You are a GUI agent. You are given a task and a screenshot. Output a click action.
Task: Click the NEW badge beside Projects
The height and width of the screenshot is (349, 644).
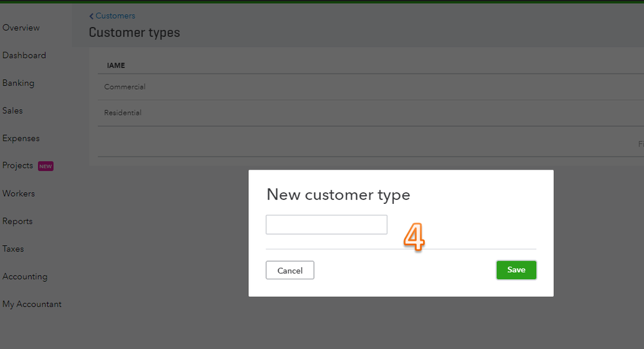click(x=46, y=166)
